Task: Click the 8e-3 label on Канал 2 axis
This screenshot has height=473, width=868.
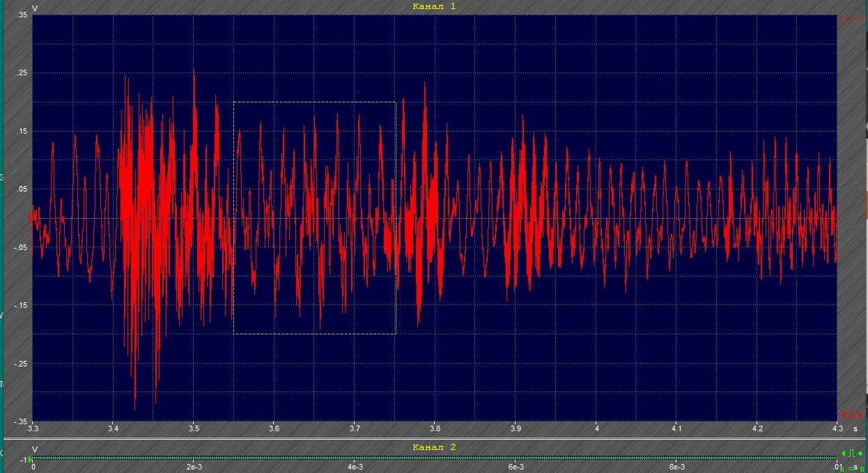Action: point(676,467)
